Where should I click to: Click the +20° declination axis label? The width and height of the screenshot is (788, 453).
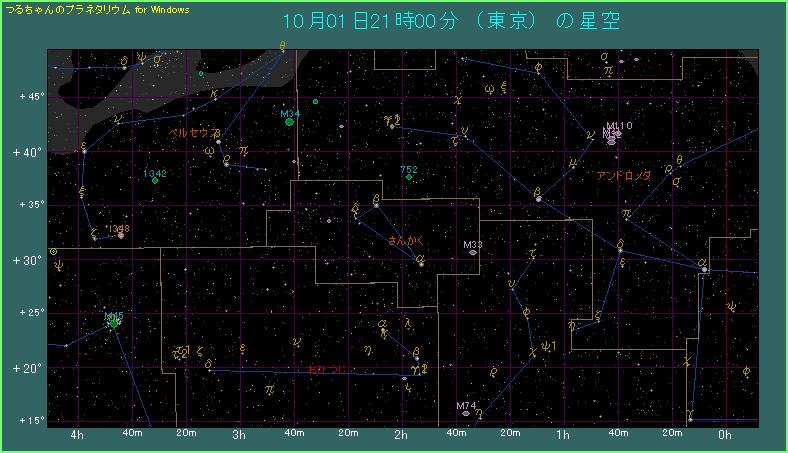[30, 368]
